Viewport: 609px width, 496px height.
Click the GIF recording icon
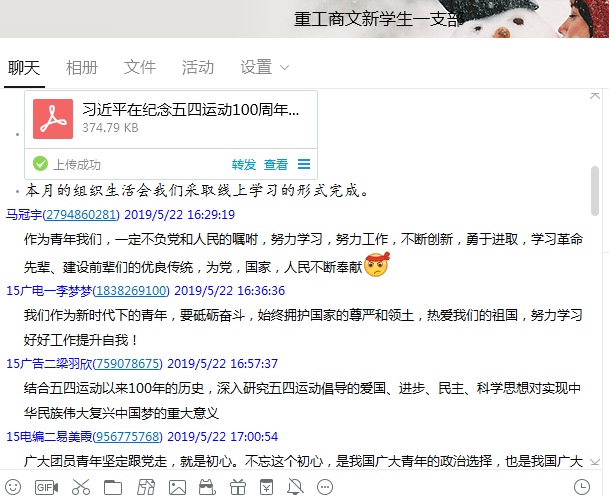click(x=46, y=487)
